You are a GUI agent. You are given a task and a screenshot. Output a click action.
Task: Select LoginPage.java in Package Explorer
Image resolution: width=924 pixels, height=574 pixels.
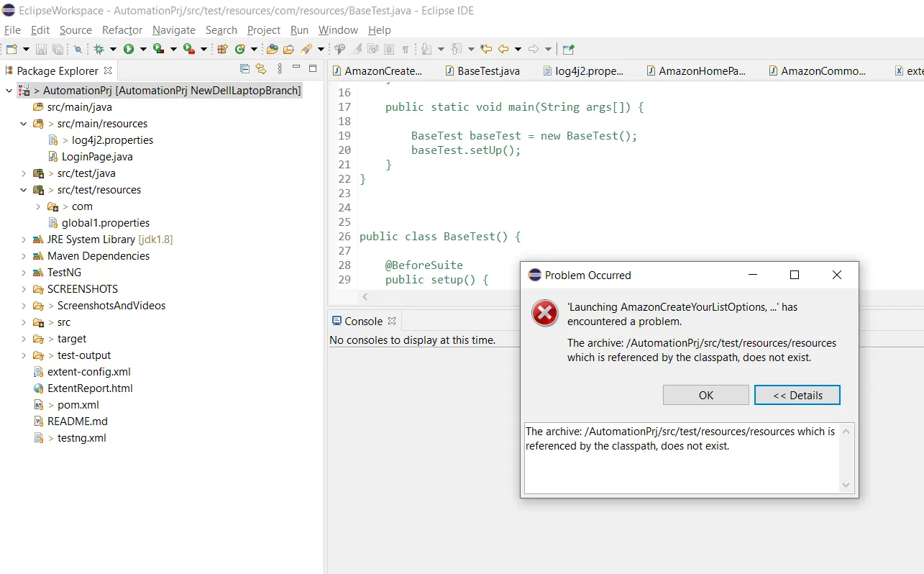pyautogui.click(x=97, y=157)
